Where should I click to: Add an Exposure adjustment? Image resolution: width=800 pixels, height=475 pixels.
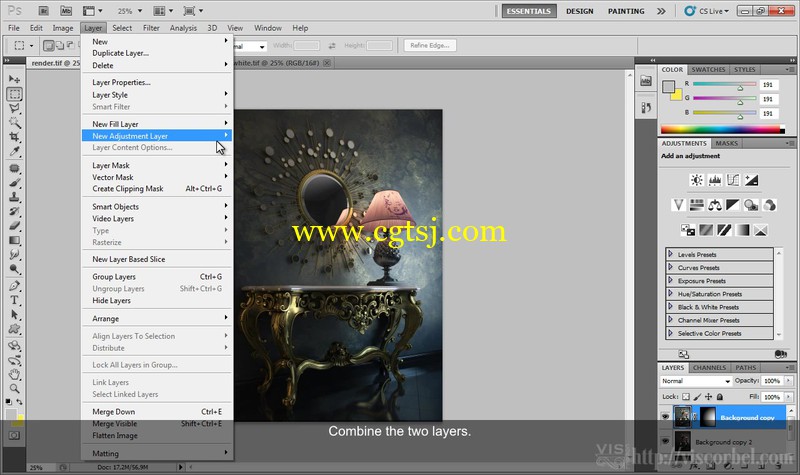752,180
